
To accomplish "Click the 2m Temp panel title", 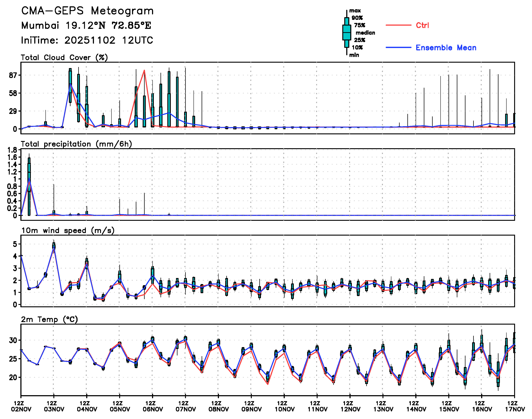I will tap(49, 319).
